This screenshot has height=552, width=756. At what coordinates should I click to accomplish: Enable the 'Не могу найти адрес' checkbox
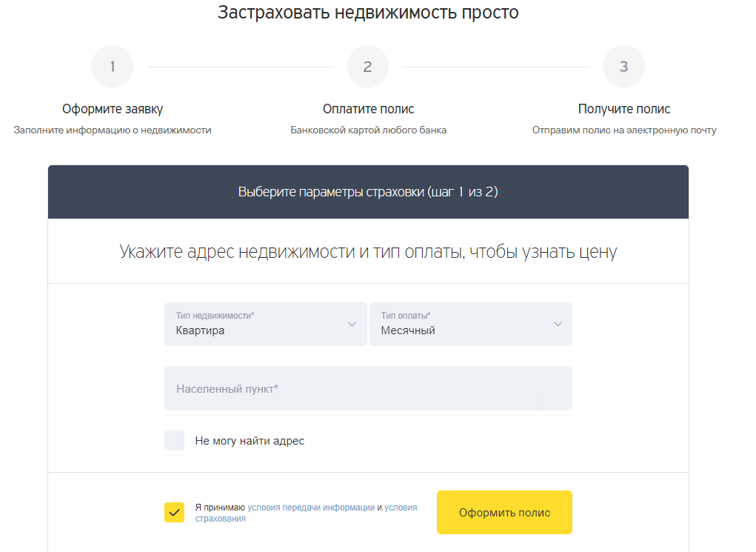point(175,440)
